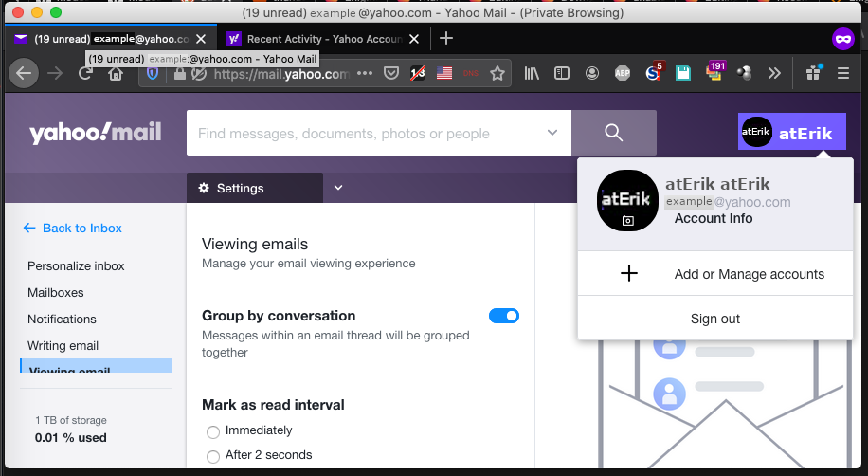Close the Yahoo Mail tab
Viewport: 868px width, 476px height.
pyautogui.click(x=201, y=39)
